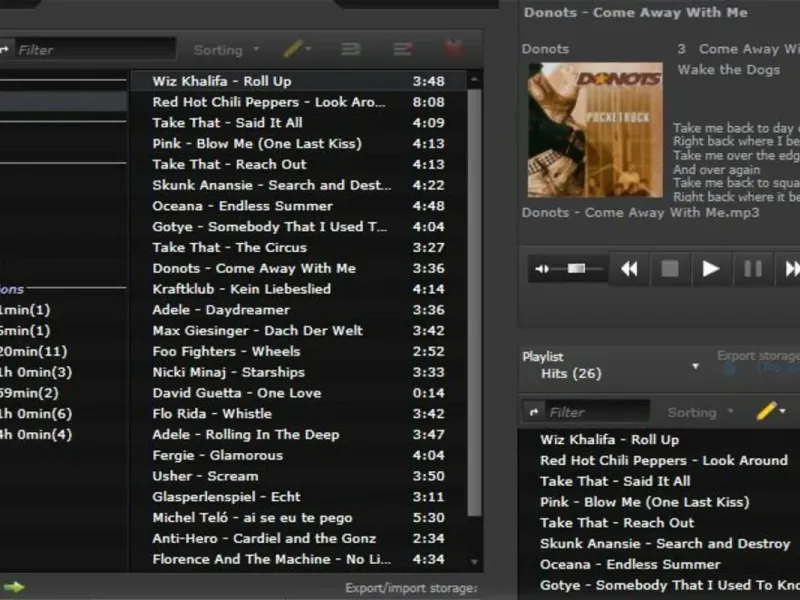Pause playback with the pause button
The height and width of the screenshot is (600, 800).
point(753,269)
